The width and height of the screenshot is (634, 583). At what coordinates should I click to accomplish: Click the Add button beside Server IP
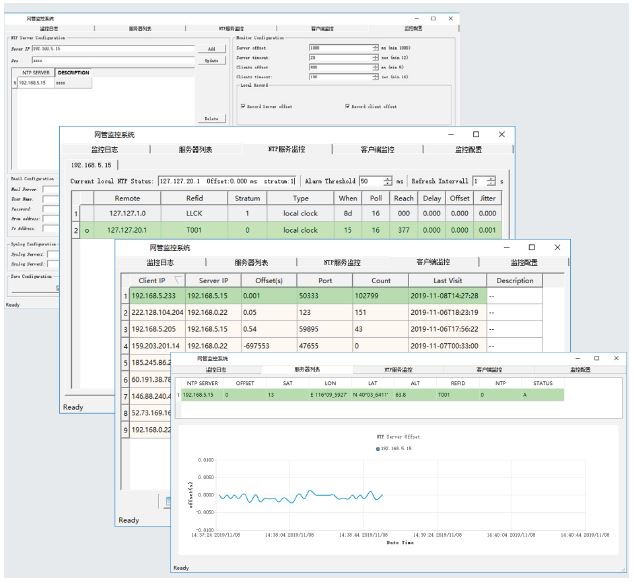(211, 47)
